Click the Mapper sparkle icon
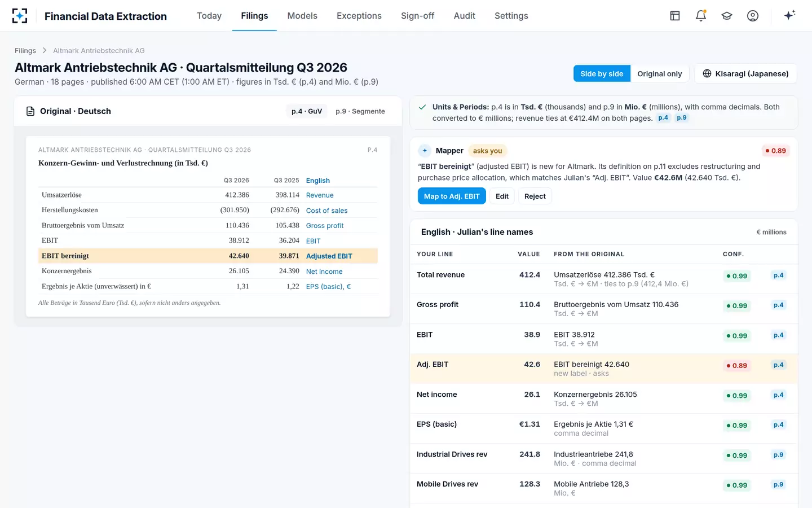 pos(425,151)
